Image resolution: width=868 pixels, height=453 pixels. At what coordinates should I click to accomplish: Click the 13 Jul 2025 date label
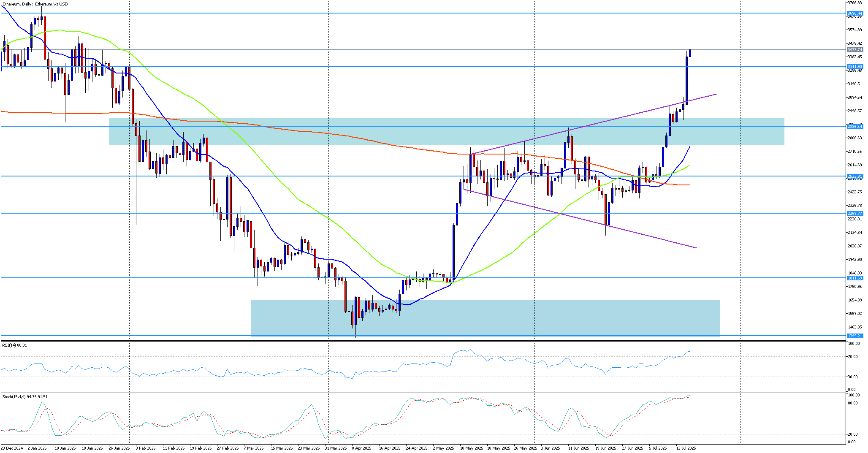(x=686, y=448)
